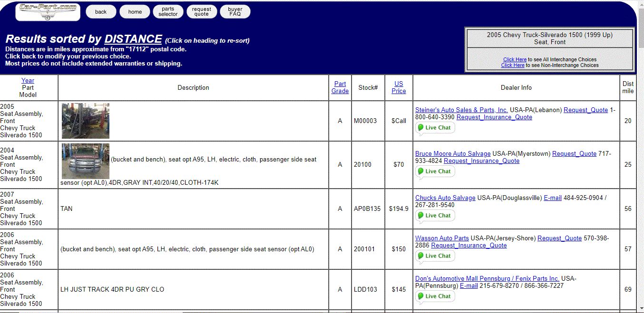The image size is (644, 313).
Task: Select the $145 price cell
Action: coord(399,289)
